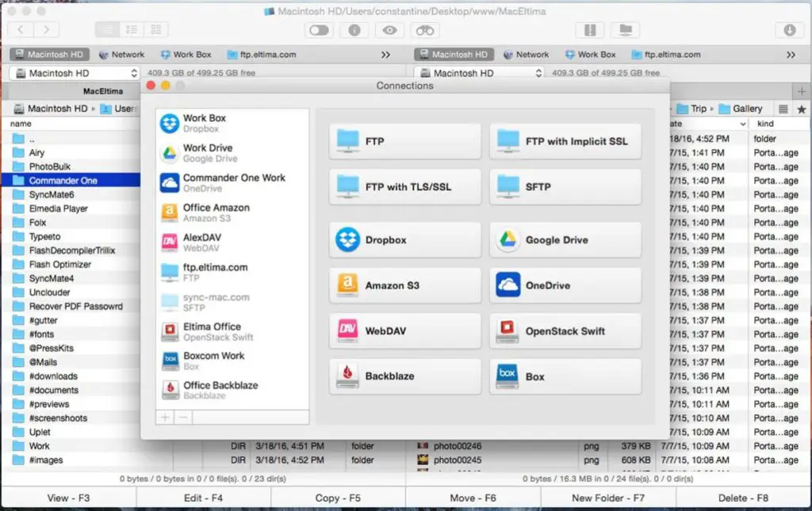812x511 pixels.
Task: Click the archive compress icon in toolbar
Action: [590, 31]
